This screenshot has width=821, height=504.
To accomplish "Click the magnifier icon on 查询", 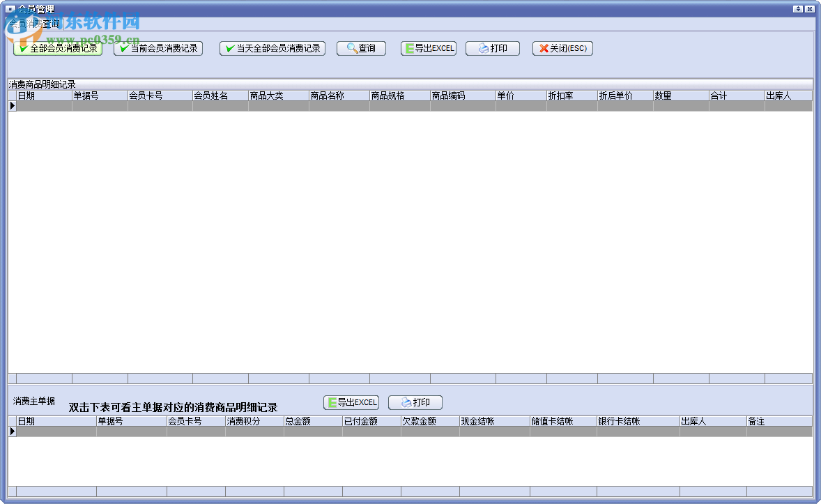I will 352,48.
